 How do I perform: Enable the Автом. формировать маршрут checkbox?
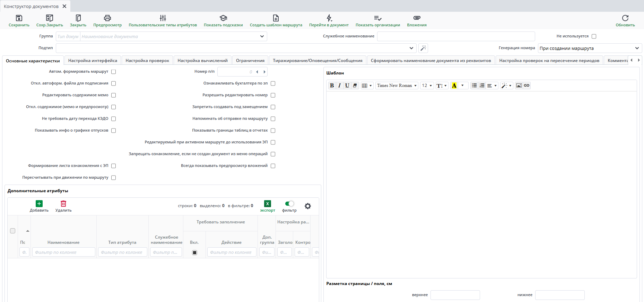click(x=114, y=72)
